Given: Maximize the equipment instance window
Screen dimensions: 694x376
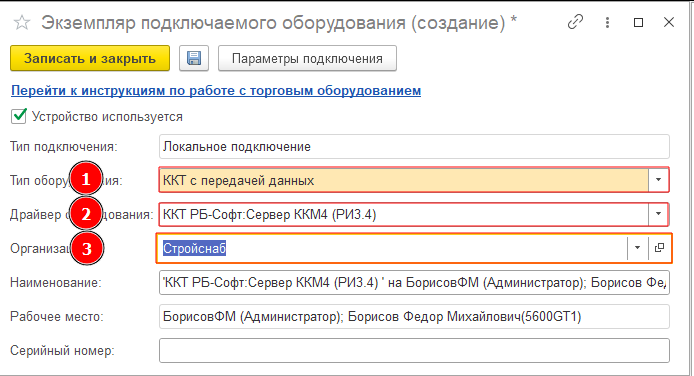Looking at the screenshot, I should (638, 23).
